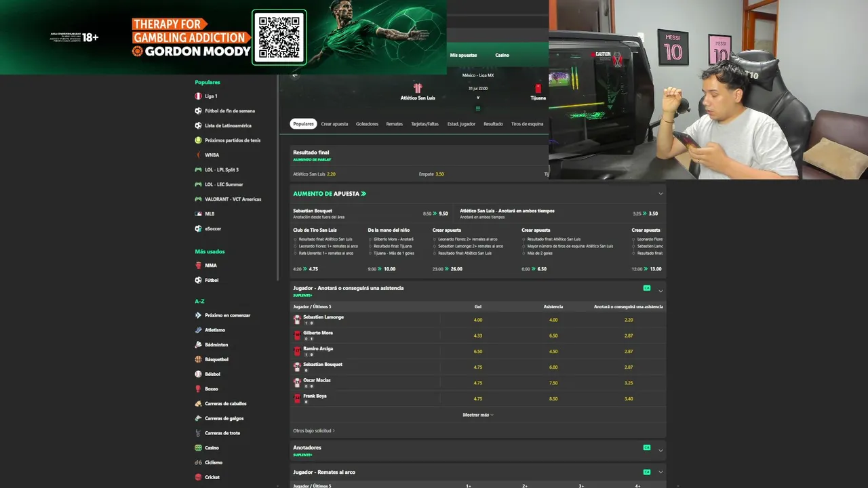Select the Populares tab

point(304,124)
